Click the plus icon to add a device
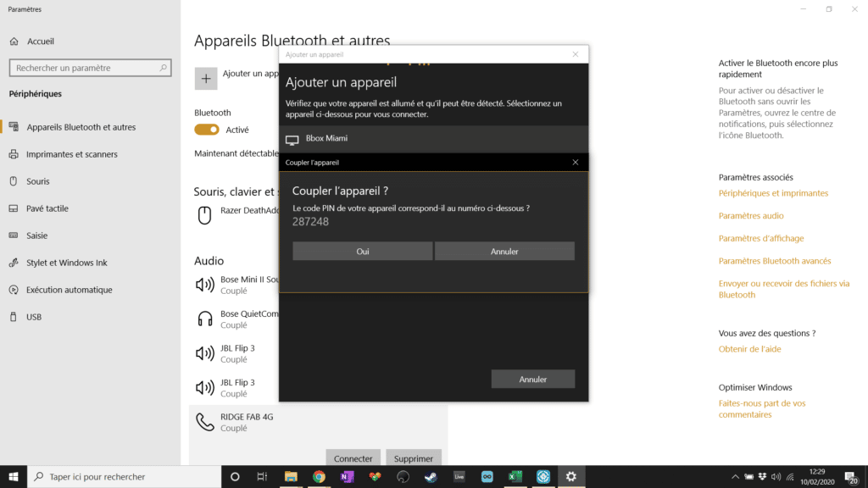 [206, 79]
